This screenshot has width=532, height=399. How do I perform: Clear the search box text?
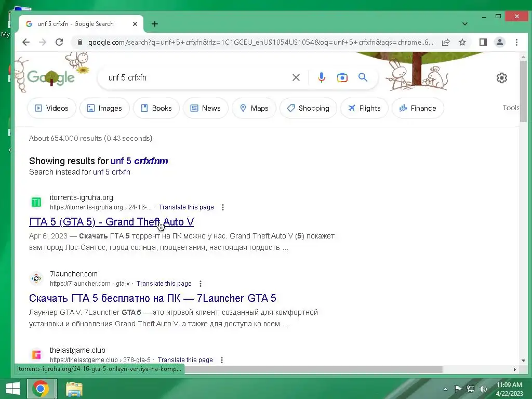pyautogui.click(x=296, y=78)
